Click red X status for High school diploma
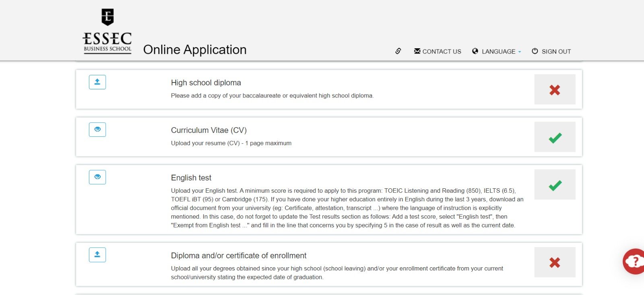The width and height of the screenshot is (644, 295). [555, 90]
